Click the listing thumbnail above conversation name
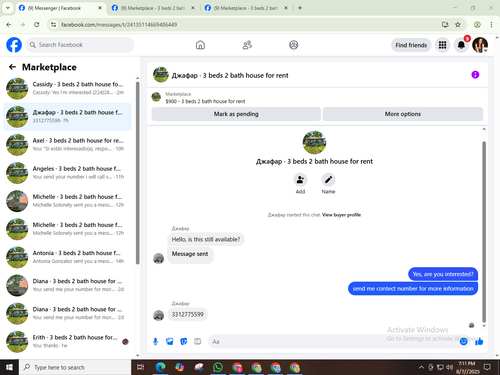The image size is (500, 375). click(314, 142)
